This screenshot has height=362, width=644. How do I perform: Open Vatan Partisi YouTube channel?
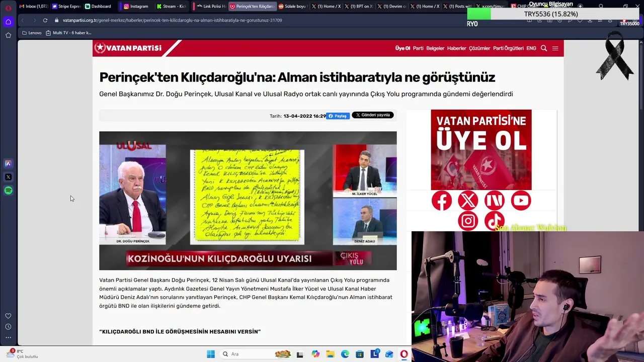(521, 201)
